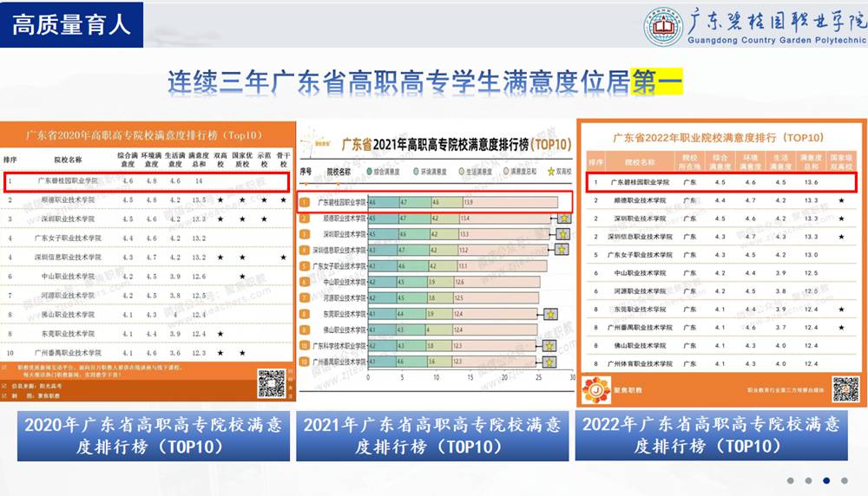Image resolution: width=868 pixels, height=496 pixels.
Task: Click the highlighted active carousel dot
Action: coord(826,480)
